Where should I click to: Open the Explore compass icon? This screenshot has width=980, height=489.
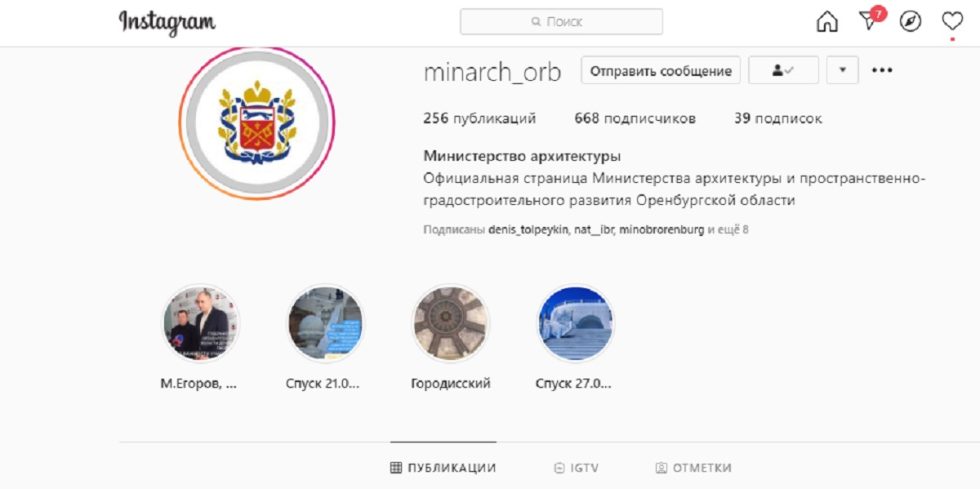point(910,22)
